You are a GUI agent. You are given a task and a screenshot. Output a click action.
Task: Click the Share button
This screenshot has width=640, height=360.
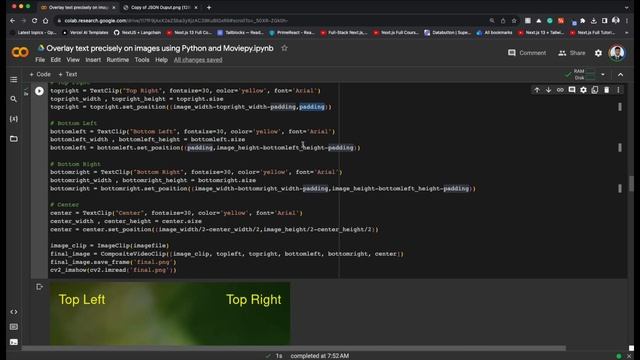click(x=571, y=53)
